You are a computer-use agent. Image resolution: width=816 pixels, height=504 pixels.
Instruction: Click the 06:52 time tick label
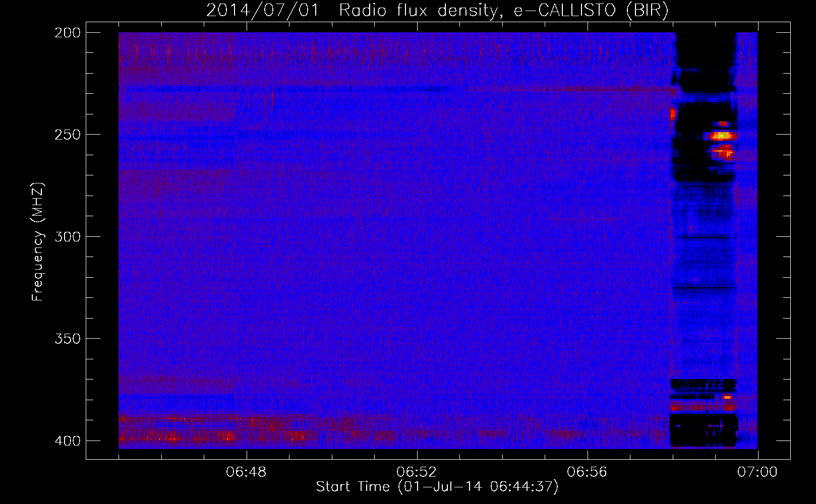(x=417, y=472)
